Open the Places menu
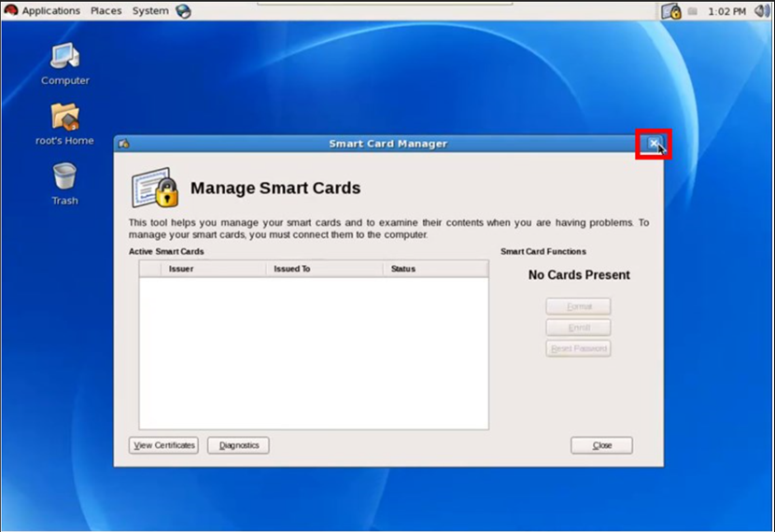Viewport: 775px width, 532px height. pyautogui.click(x=106, y=11)
